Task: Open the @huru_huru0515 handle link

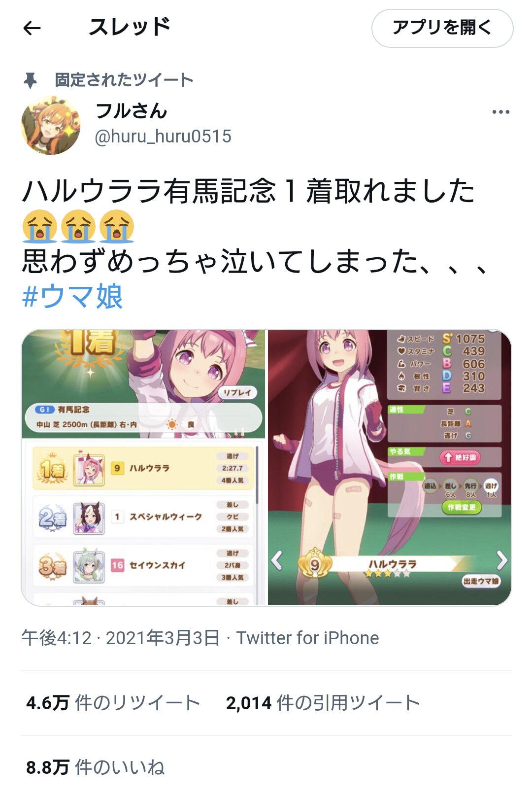Action: click(x=163, y=137)
